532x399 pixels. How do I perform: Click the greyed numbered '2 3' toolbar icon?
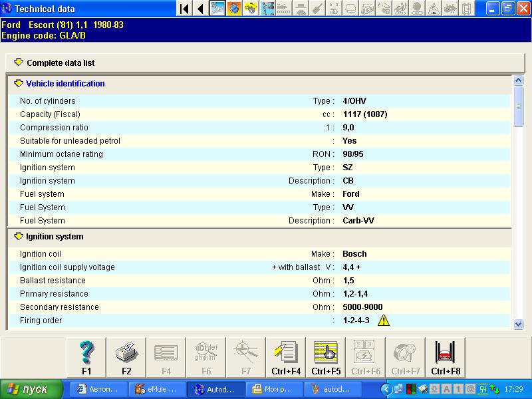coord(334,9)
